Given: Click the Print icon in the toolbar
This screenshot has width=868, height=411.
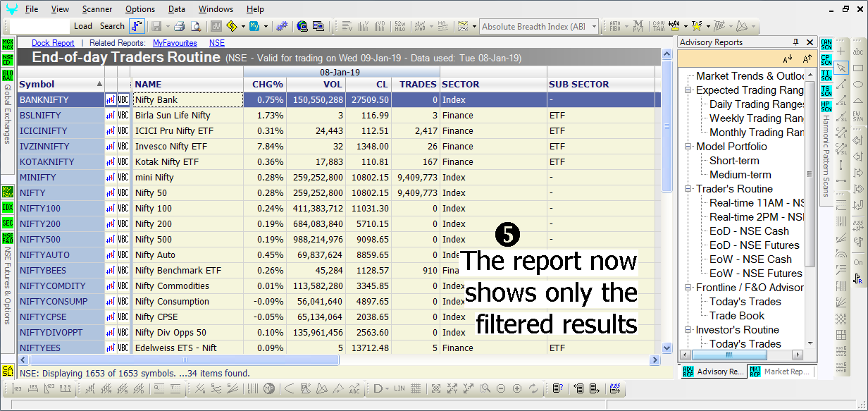Looking at the screenshot, I should click(x=179, y=26).
